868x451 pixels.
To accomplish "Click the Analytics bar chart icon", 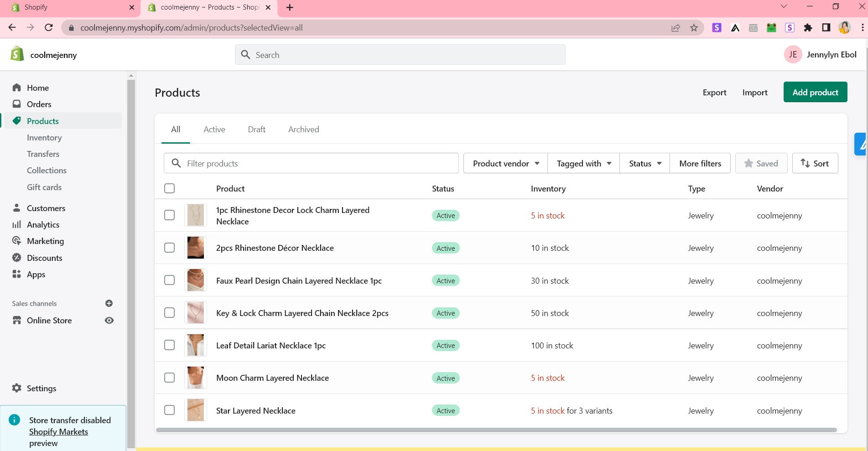I will 17,224.
